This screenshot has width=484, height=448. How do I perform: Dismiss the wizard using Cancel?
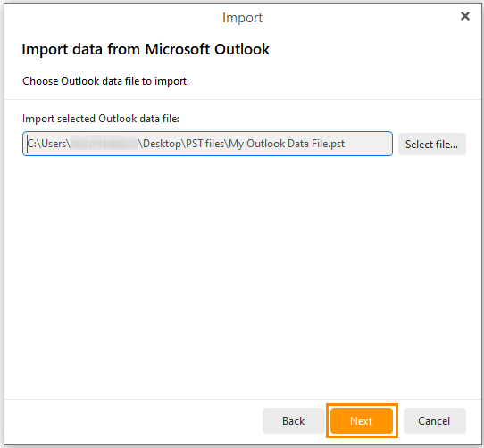coord(434,421)
